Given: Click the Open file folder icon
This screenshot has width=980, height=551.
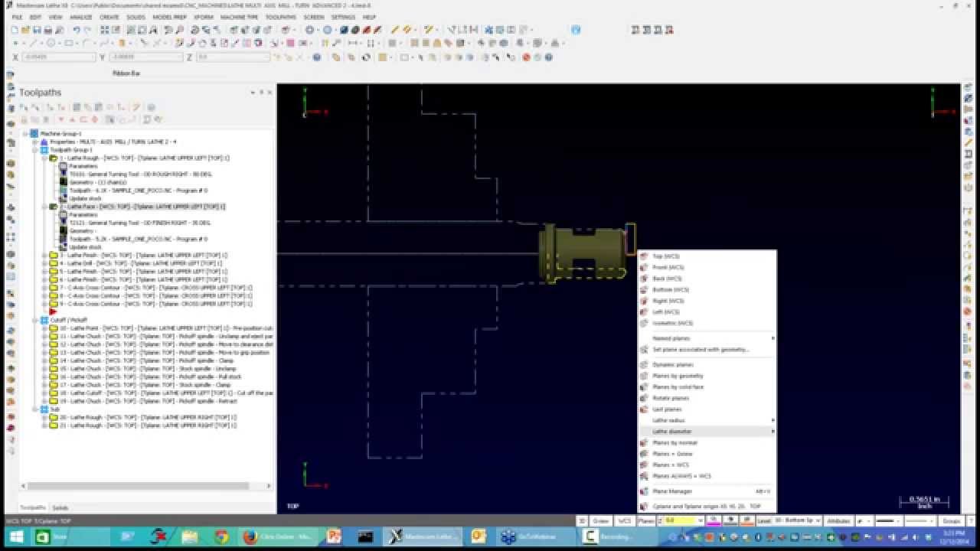Looking at the screenshot, I should coord(26,30).
